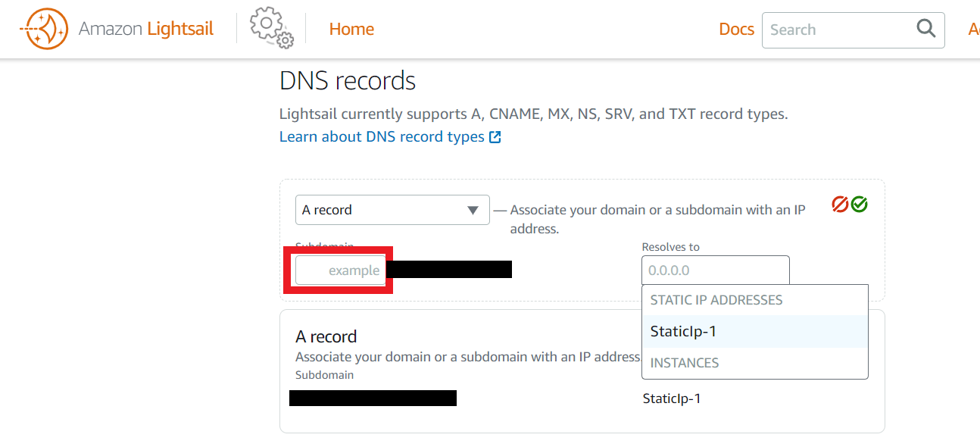The height and width of the screenshot is (447, 980).
Task: Click the STATIC IP ADDRESSES list header
Action: coord(716,300)
